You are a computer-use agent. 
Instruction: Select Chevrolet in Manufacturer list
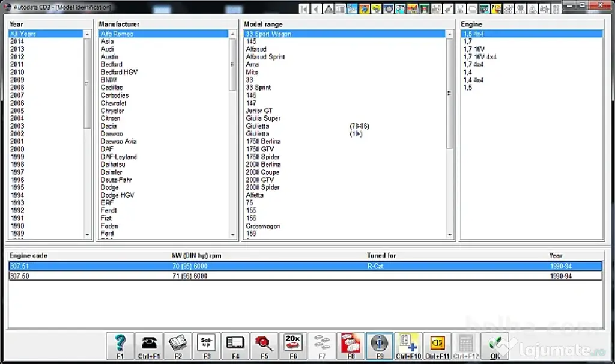coord(163,103)
